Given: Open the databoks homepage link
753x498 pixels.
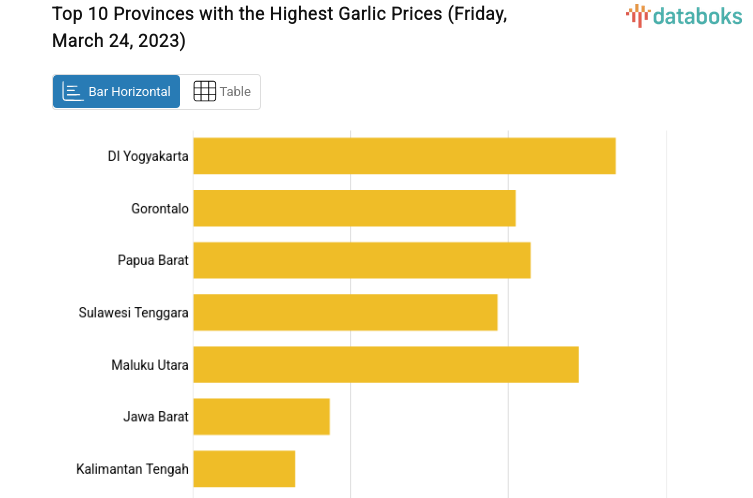Looking at the screenshot, I should point(684,15).
